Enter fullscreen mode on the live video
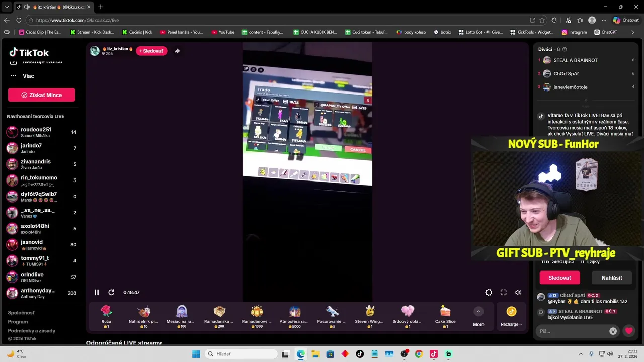This screenshot has height=362, width=644. pos(503,292)
